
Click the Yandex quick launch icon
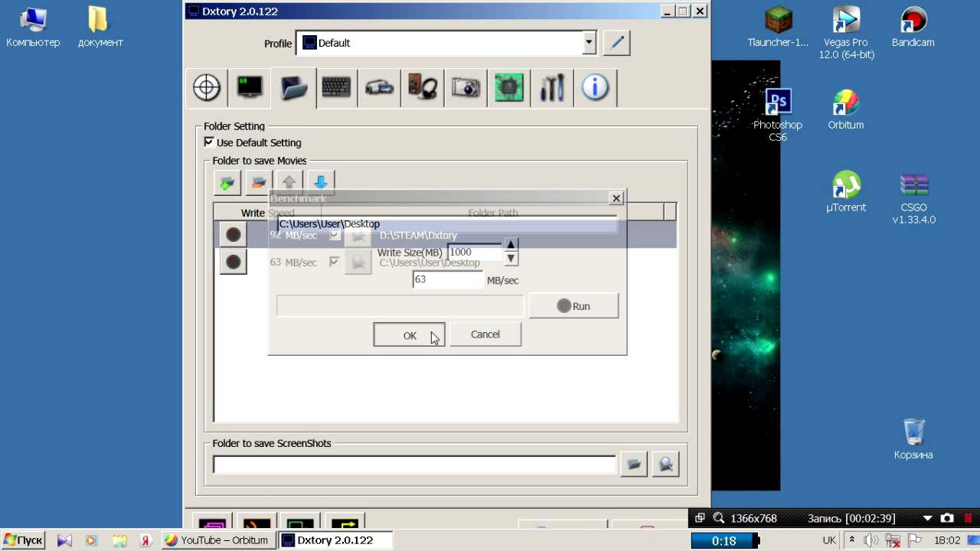(144, 540)
